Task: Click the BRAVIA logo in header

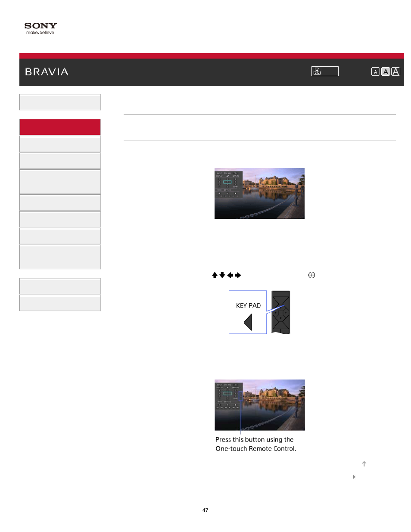Action: 47,72
